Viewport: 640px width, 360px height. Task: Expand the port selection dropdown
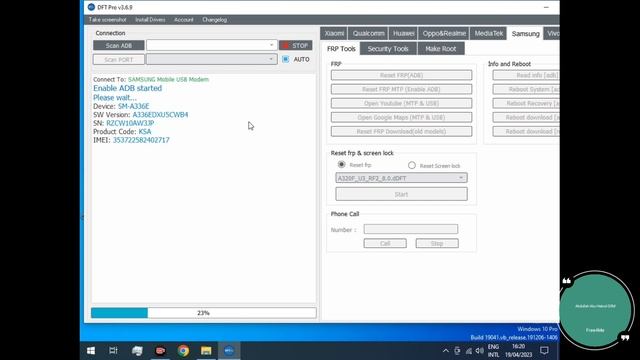(x=271, y=60)
